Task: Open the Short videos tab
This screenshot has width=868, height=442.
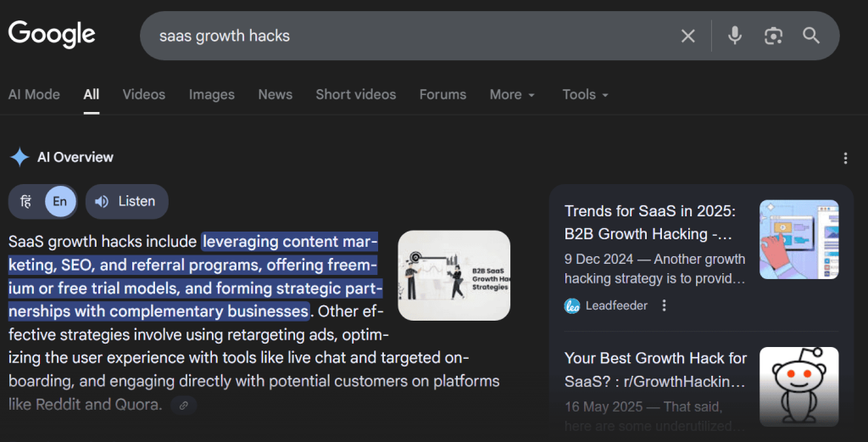Action: tap(356, 95)
